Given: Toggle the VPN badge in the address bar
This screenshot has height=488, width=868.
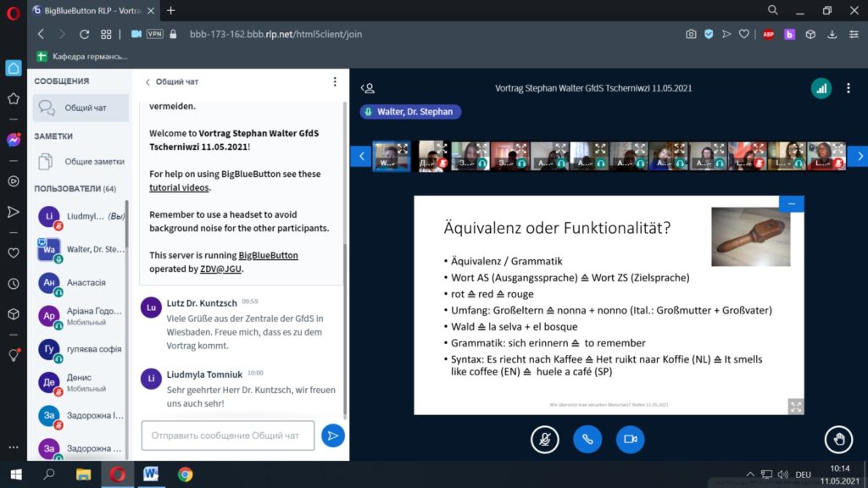Looking at the screenshot, I should pyautogui.click(x=154, y=34).
